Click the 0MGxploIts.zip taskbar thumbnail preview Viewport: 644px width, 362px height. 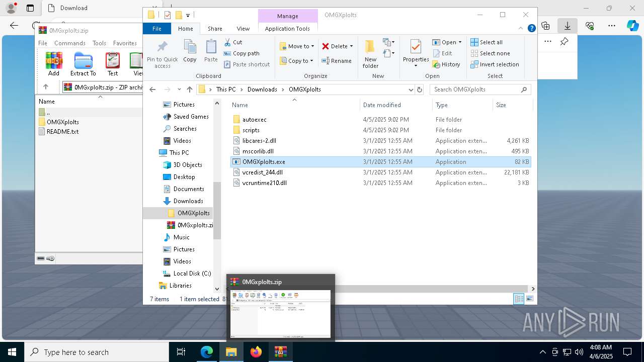(x=281, y=308)
